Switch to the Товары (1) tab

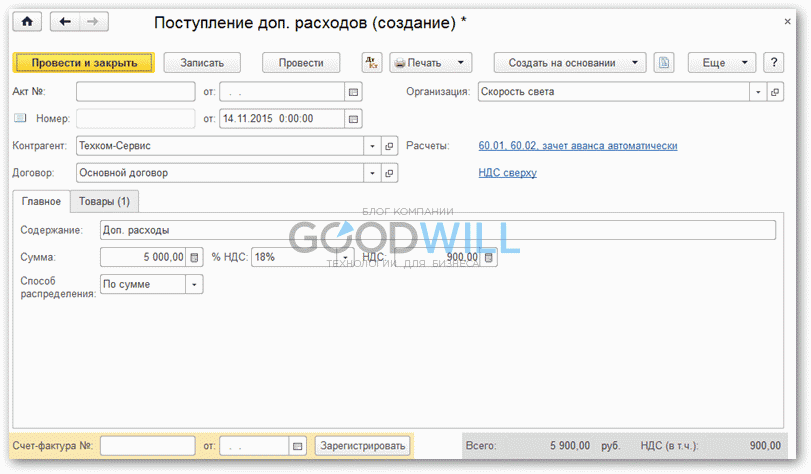(104, 201)
